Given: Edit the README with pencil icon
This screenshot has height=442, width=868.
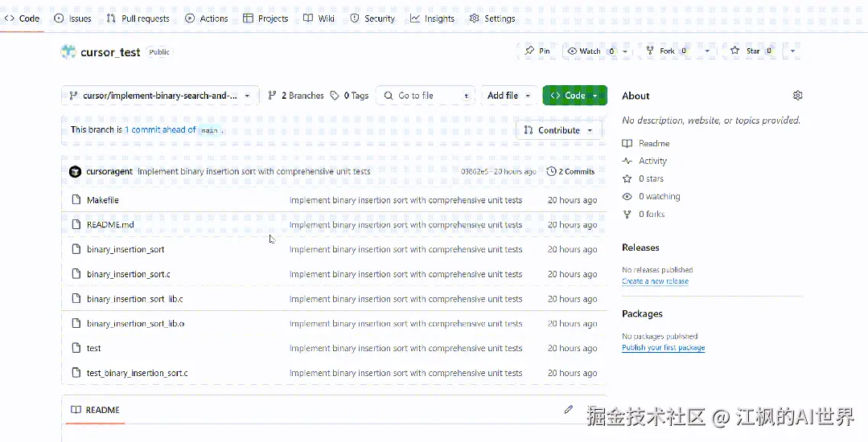Looking at the screenshot, I should 569,409.
